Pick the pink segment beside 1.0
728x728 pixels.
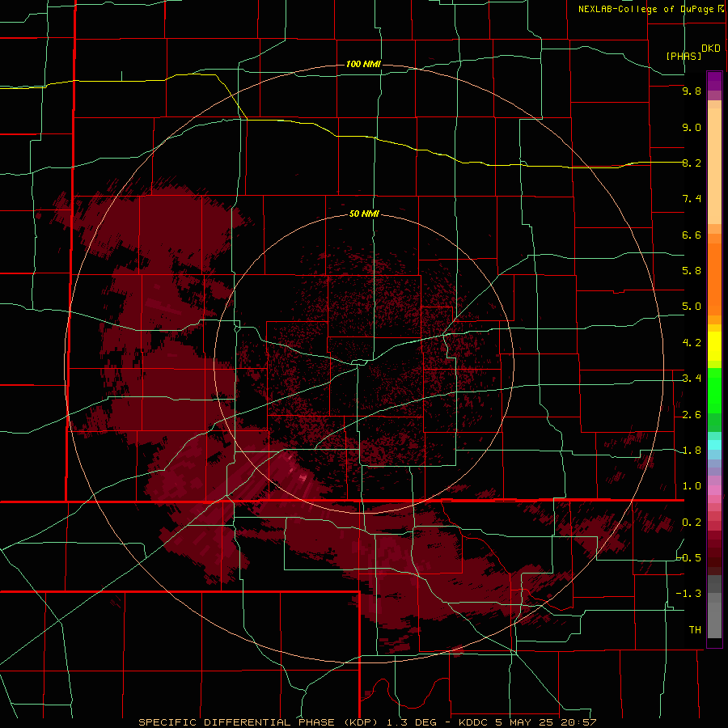point(714,490)
